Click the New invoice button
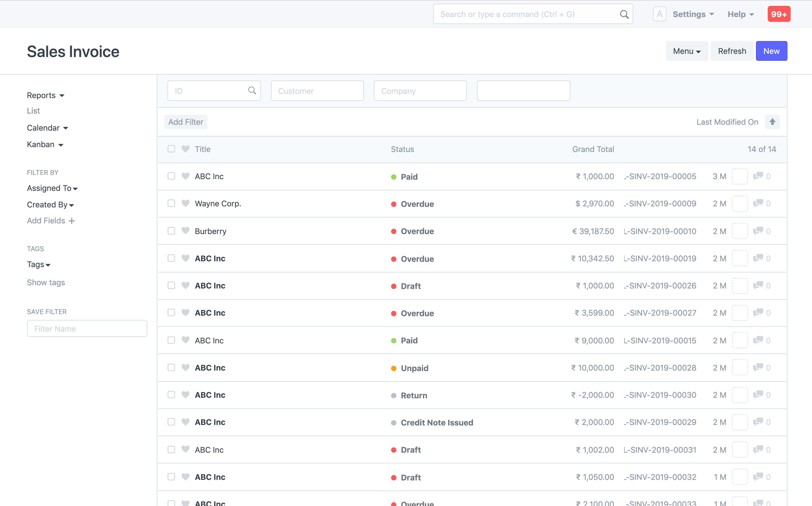 (771, 51)
